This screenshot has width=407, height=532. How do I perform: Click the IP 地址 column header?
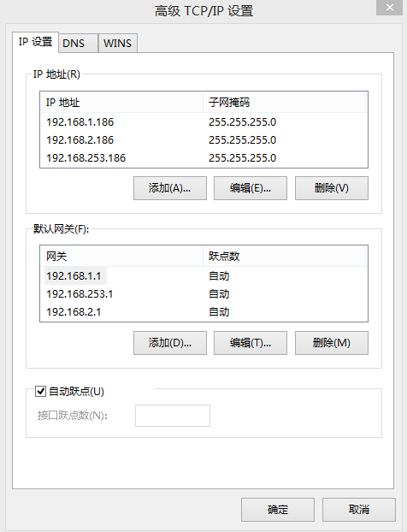pyautogui.click(x=121, y=102)
